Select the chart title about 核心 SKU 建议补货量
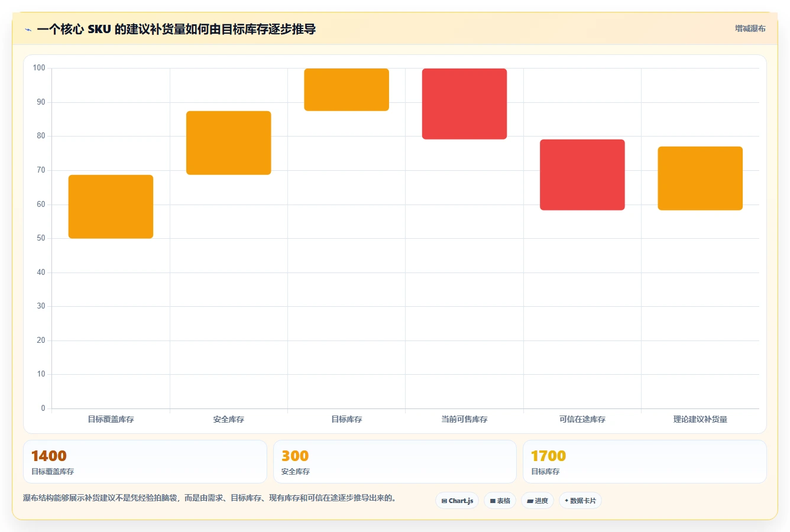This screenshot has width=790, height=532. 176,29
